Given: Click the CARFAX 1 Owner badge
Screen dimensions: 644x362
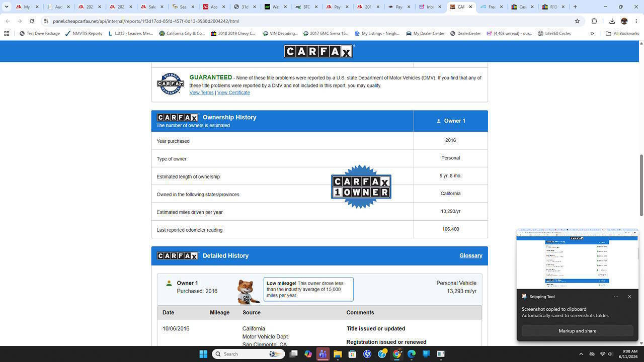Looking at the screenshot, I should (x=361, y=187).
